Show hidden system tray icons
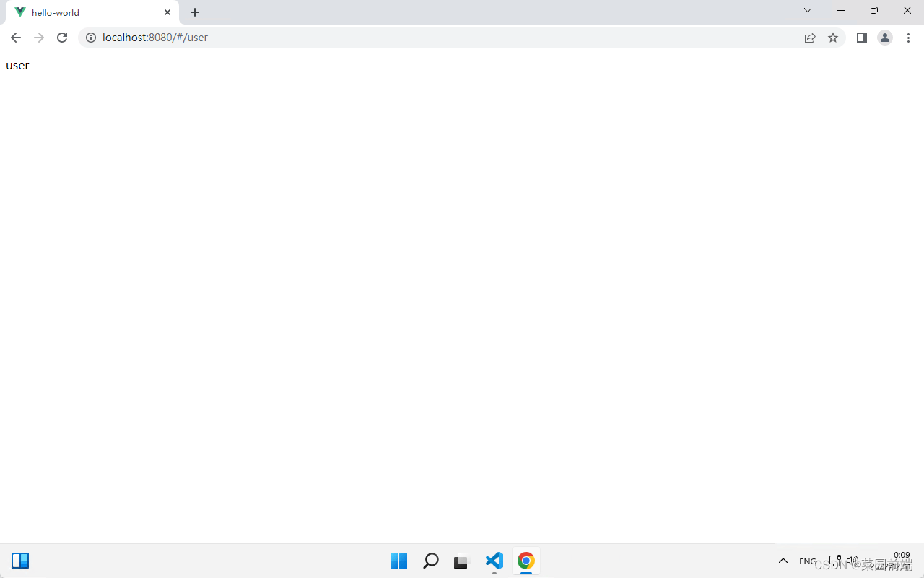Viewport: 924px width, 578px height. (783, 561)
